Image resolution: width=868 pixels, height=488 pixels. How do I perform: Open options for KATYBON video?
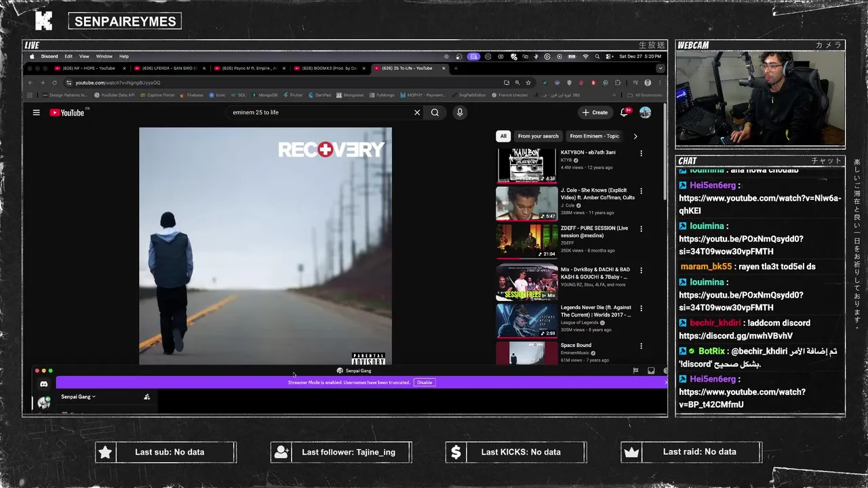[x=641, y=153]
